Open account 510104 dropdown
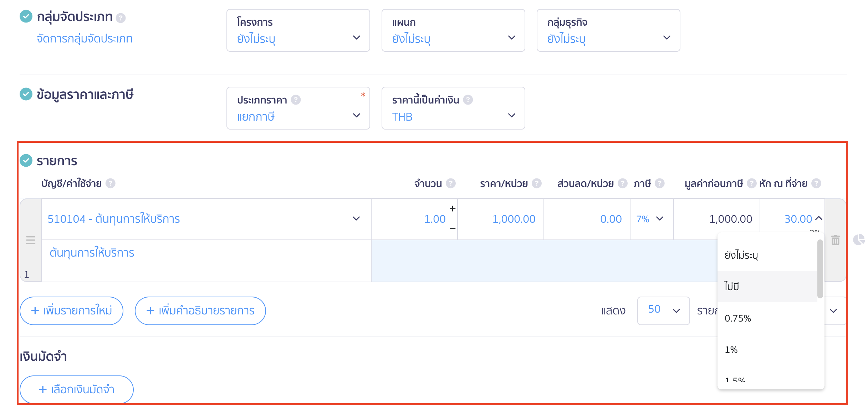Image resolution: width=868 pixels, height=414 pixels. pos(206,219)
